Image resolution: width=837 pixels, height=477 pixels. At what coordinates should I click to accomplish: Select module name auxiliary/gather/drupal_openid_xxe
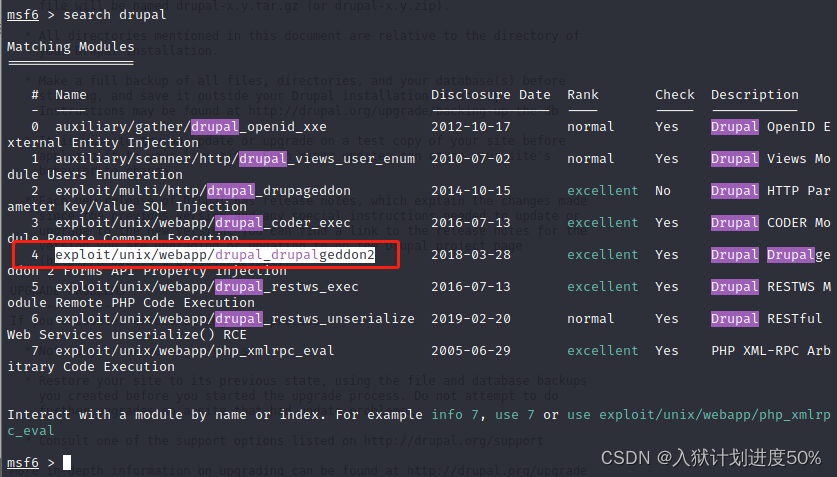click(x=191, y=127)
